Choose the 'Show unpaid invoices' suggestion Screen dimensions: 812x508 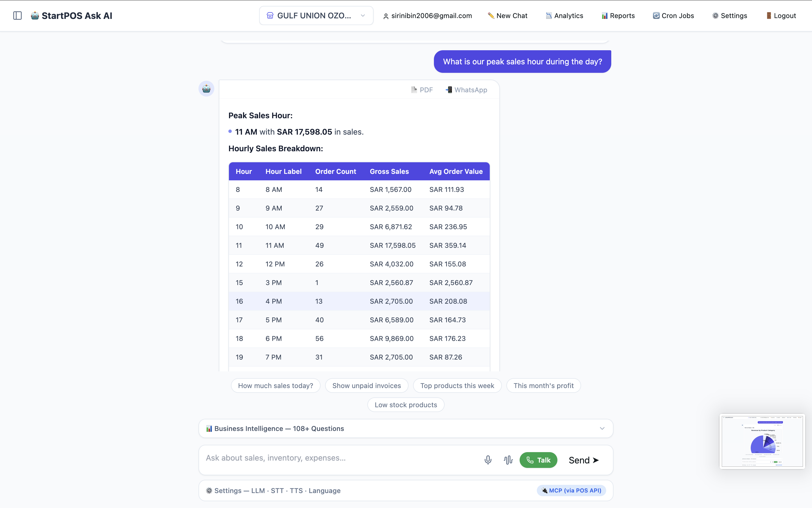pyautogui.click(x=367, y=386)
